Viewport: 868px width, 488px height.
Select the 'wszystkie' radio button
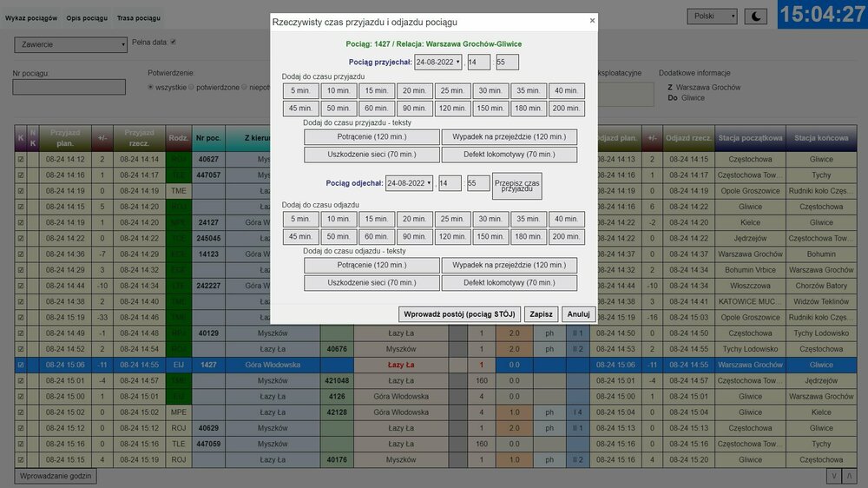pyautogui.click(x=151, y=88)
